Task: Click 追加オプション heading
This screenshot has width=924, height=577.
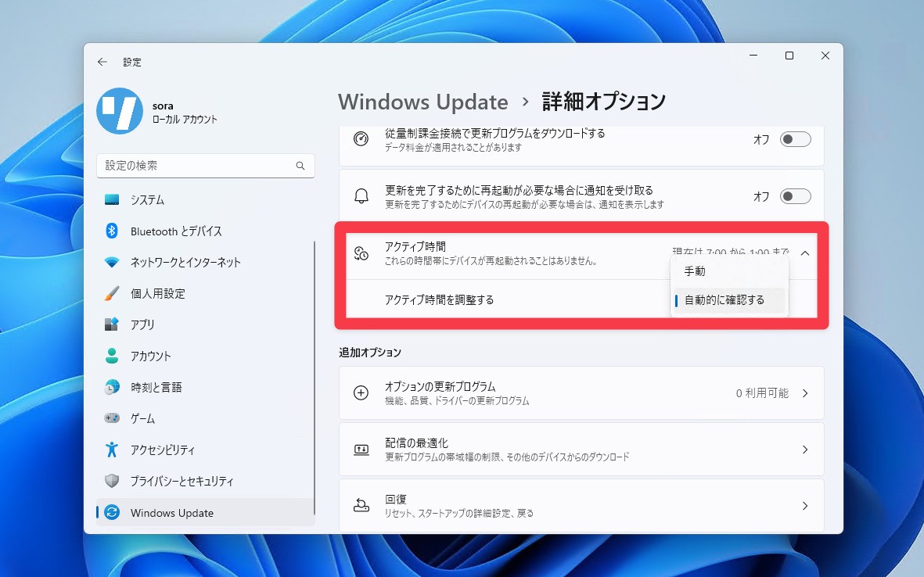Action: pyautogui.click(x=370, y=353)
